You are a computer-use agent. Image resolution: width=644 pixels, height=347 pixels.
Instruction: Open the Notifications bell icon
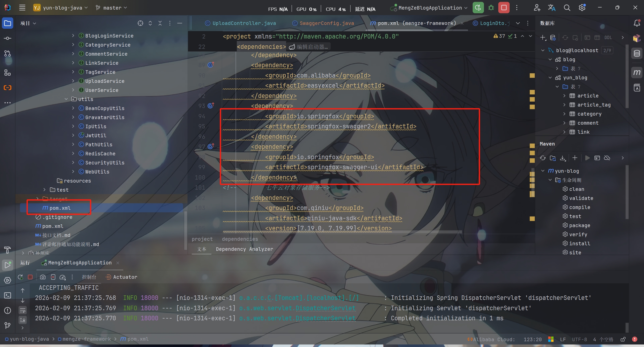pyautogui.click(x=637, y=23)
